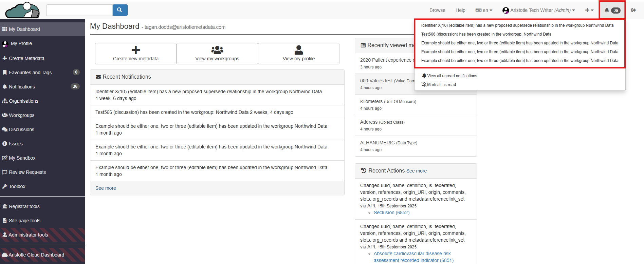Expand the plus create dropdown

[589, 10]
